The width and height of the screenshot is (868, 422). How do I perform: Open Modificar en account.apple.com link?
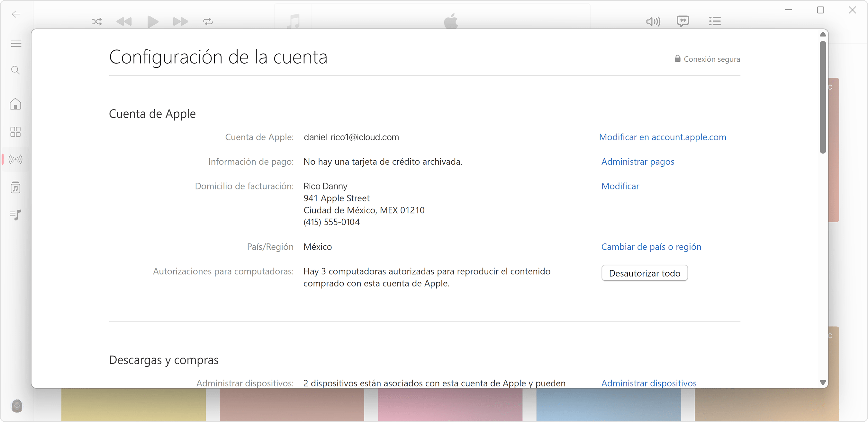[x=663, y=137]
